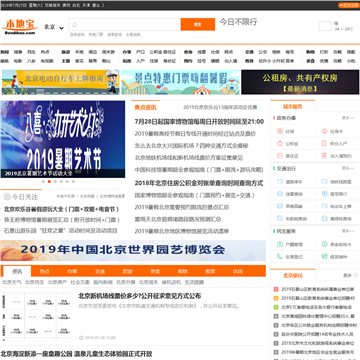Switch to the 交通 tab in orange bar
360x360 pixels.
[100, 271]
